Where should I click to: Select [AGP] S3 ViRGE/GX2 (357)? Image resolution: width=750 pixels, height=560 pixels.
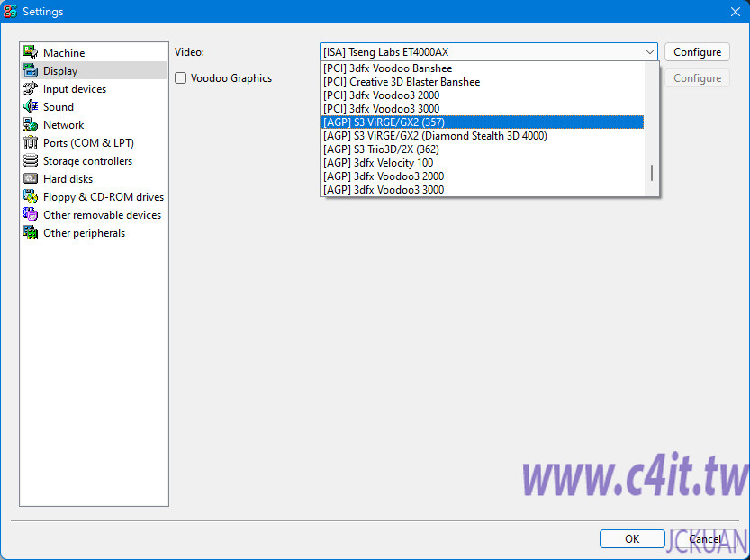482,122
